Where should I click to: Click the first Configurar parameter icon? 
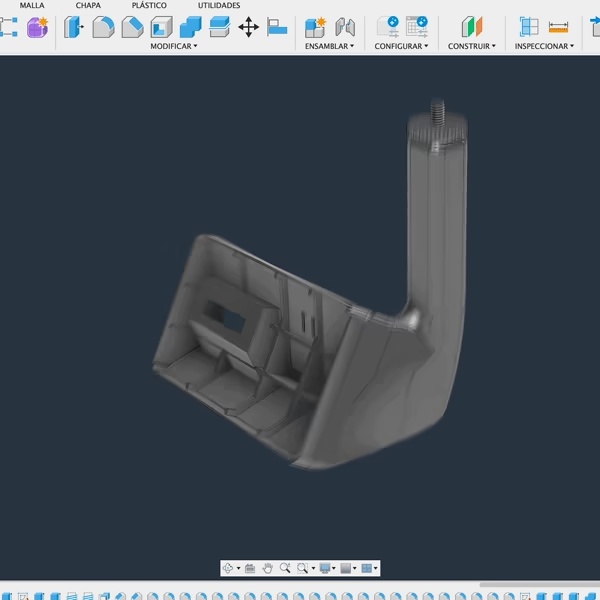[388, 27]
